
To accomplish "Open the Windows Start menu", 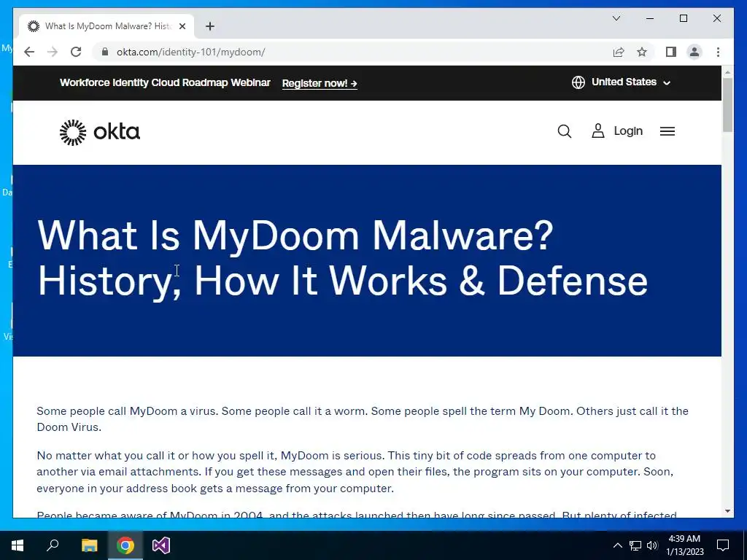I will click(x=18, y=545).
